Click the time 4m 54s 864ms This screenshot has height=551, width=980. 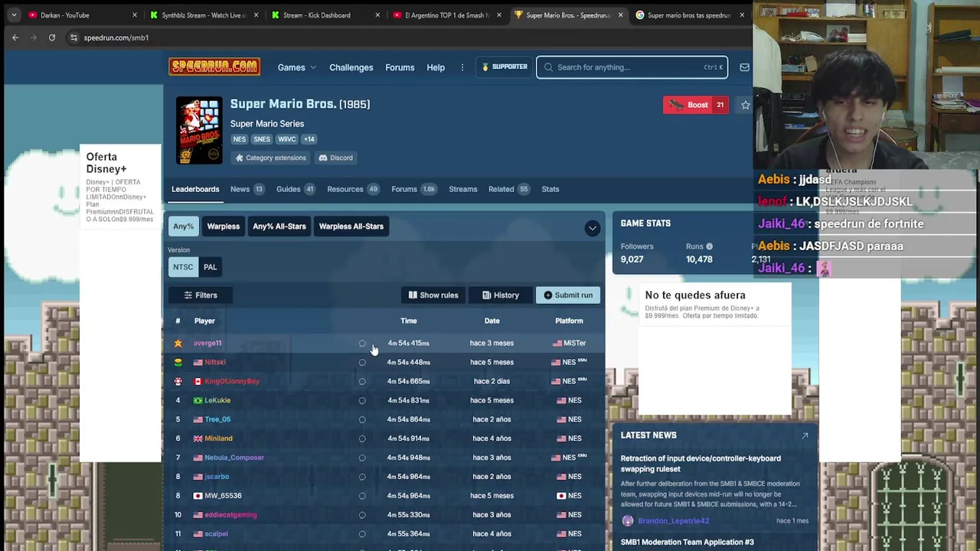409,419
